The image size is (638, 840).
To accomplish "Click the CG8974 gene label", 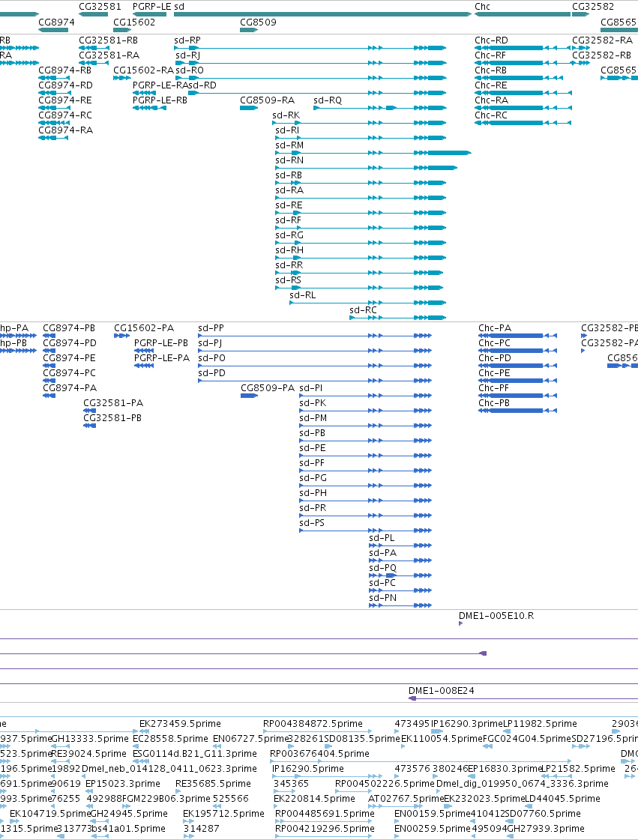I will [56, 22].
